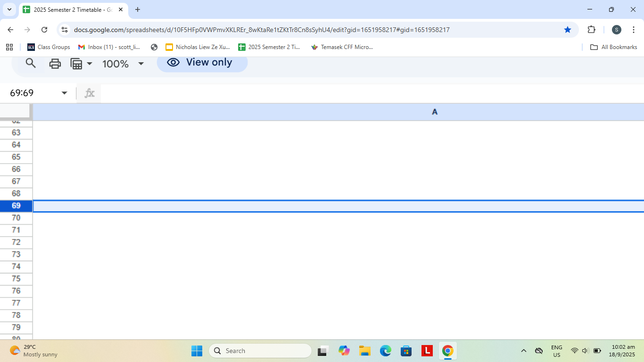
Task: Select row 72 header
Action: click(16, 242)
